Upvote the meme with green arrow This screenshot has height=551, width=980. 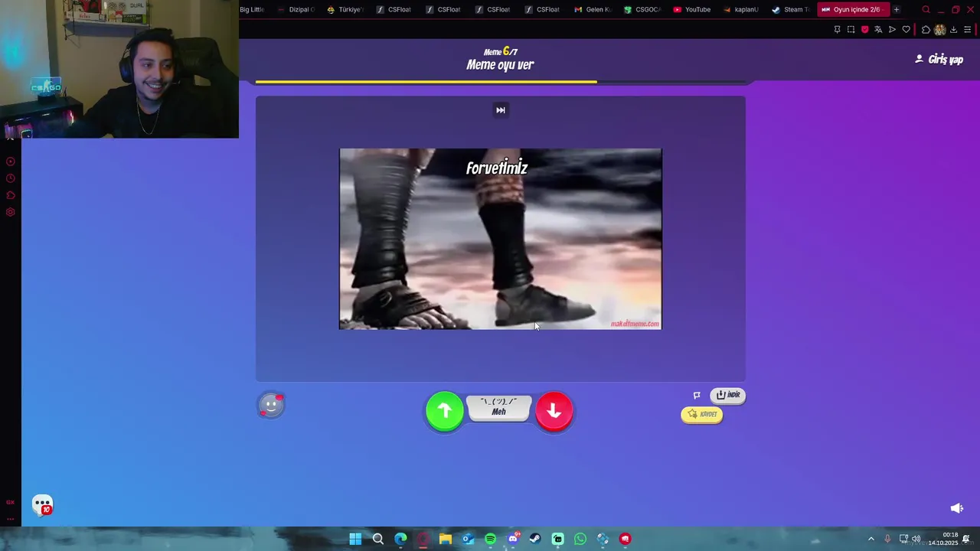(445, 411)
